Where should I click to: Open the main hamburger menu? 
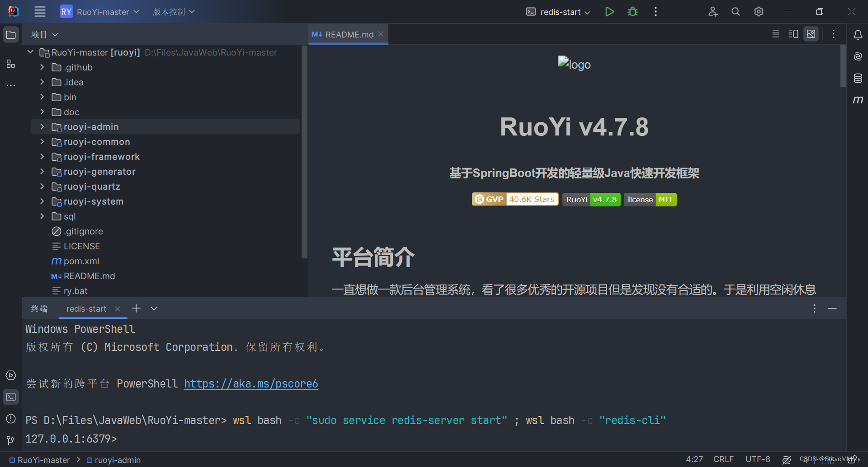click(x=40, y=12)
